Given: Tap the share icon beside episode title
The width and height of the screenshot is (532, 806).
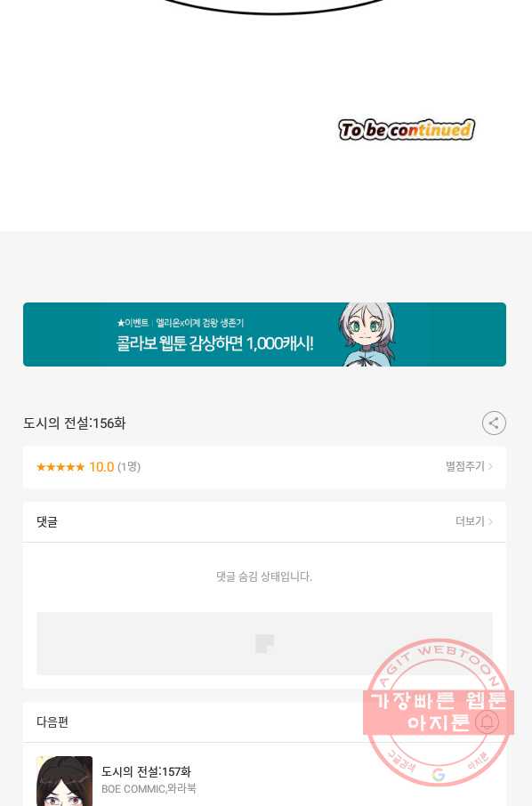Looking at the screenshot, I should click(x=494, y=423).
